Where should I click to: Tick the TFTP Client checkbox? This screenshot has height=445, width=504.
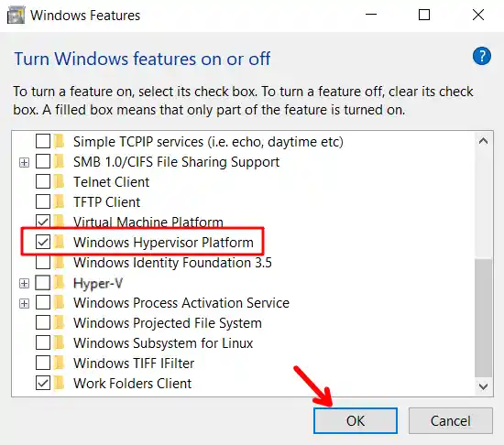43,202
